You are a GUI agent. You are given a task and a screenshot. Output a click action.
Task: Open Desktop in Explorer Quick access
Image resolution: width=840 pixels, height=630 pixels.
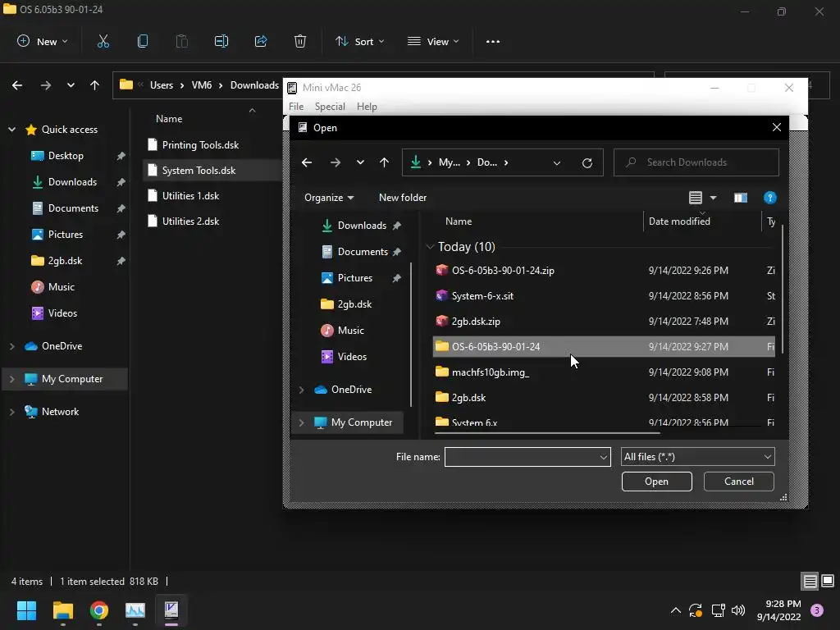(66, 155)
